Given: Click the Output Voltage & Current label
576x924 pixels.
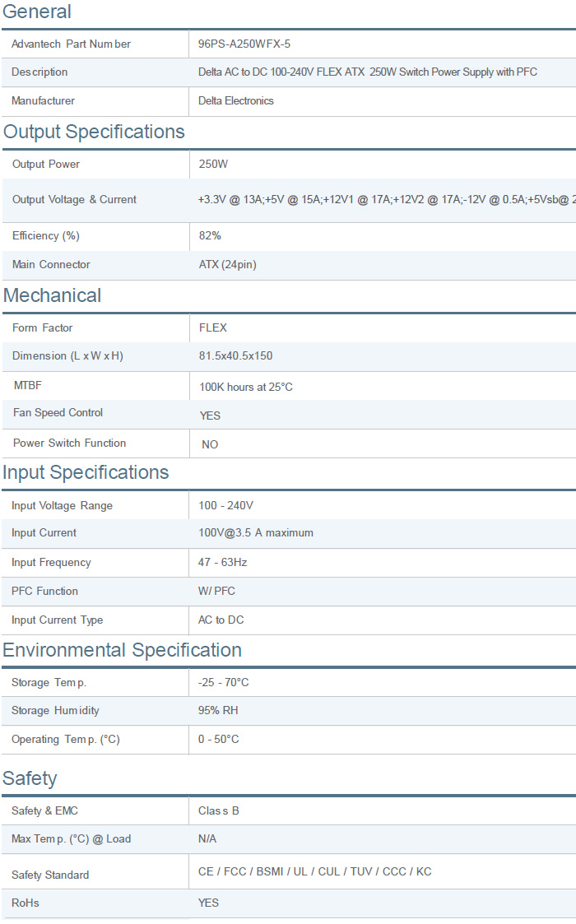Looking at the screenshot, I should 74,200.
